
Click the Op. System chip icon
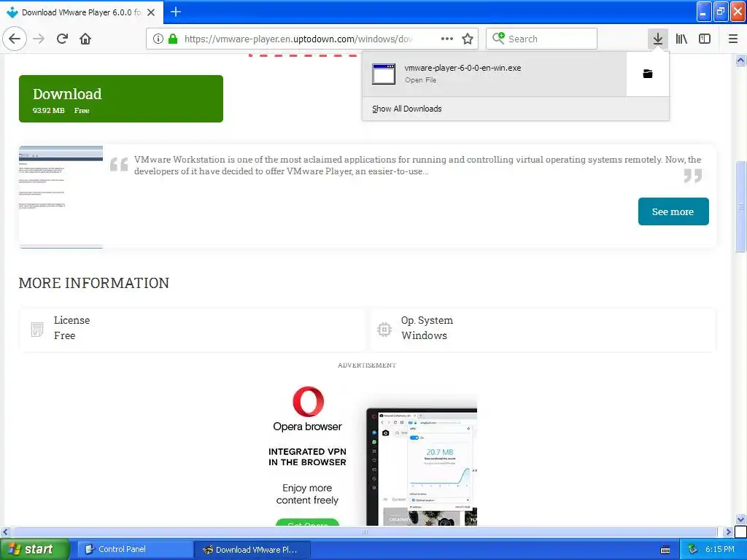point(384,329)
